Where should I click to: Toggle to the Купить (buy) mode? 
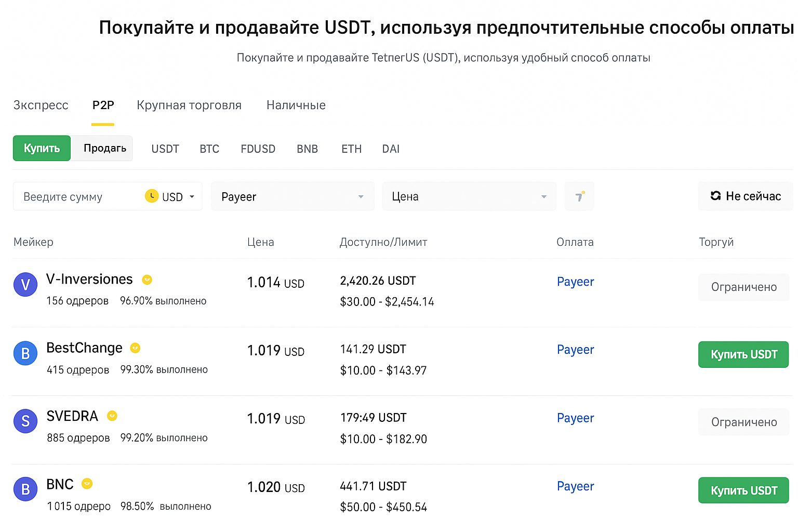(42, 149)
